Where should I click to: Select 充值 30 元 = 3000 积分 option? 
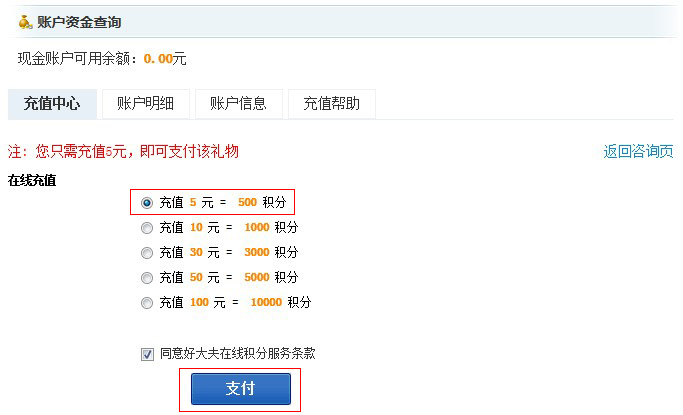(147, 253)
